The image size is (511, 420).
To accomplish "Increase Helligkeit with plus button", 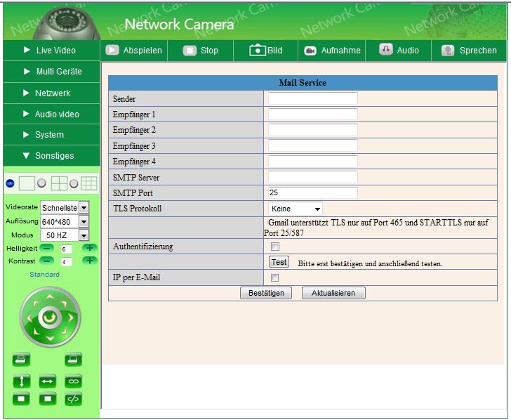I will tap(89, 248).
